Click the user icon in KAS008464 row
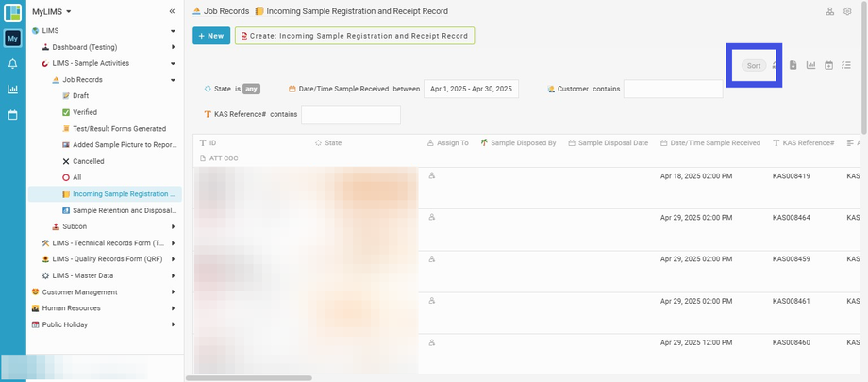This screenshot has height=382, width=868. tap(432, 218)
